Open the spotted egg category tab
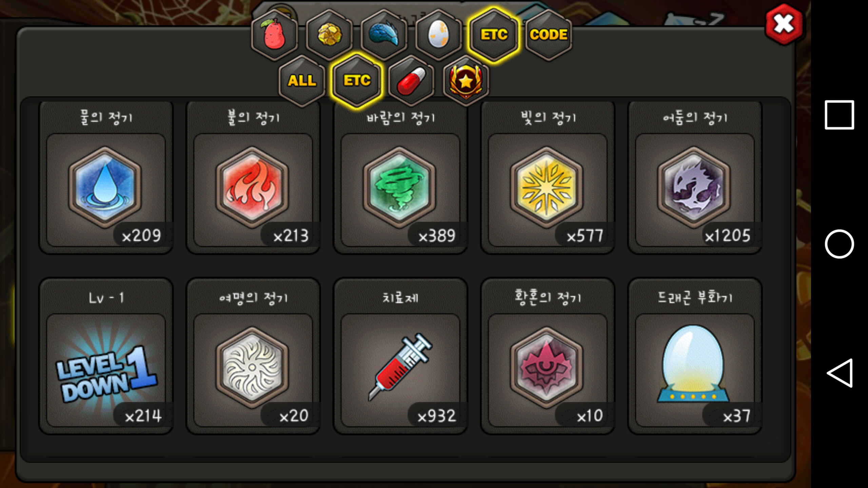868x488 pixels. point(438,35)
